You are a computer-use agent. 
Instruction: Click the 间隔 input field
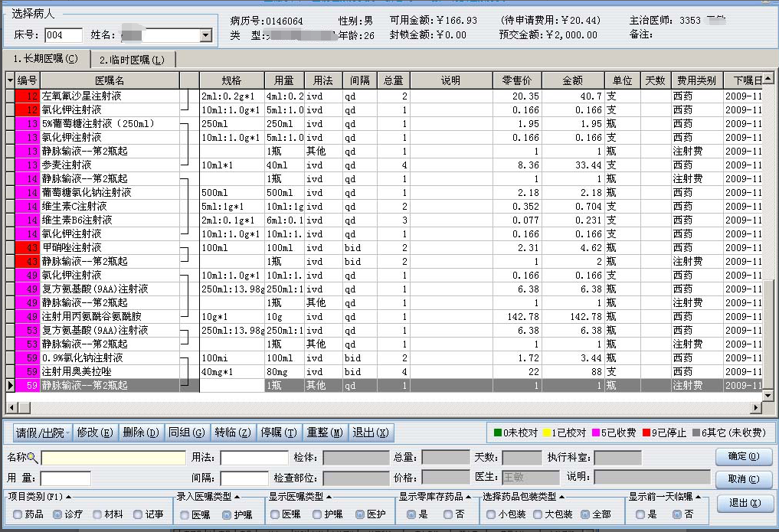pos(244,478)
